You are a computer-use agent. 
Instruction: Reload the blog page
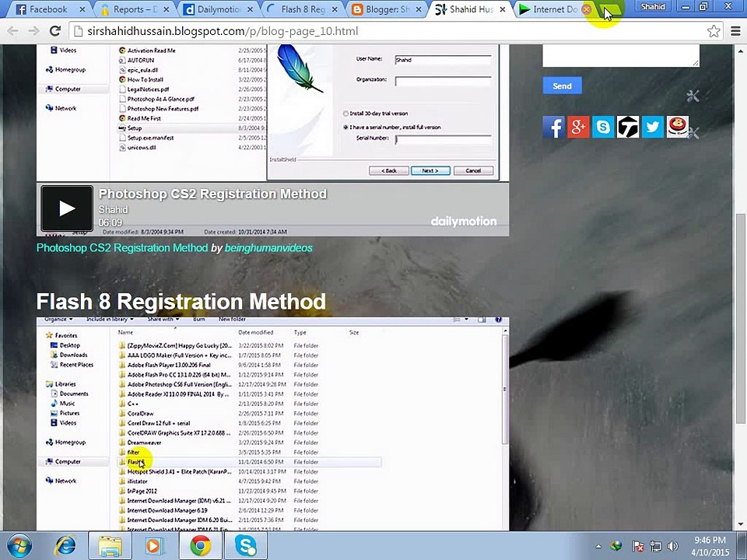(54, 31)
